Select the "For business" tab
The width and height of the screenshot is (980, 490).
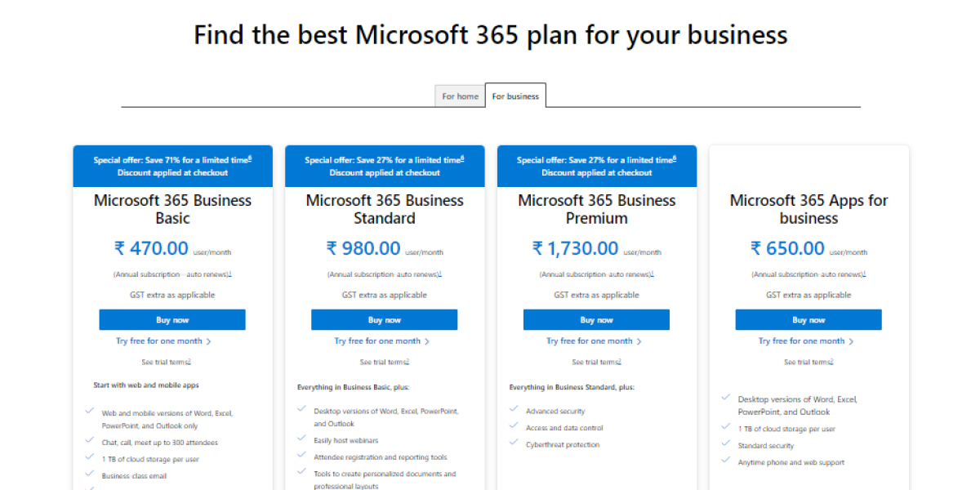click(514, 96)
